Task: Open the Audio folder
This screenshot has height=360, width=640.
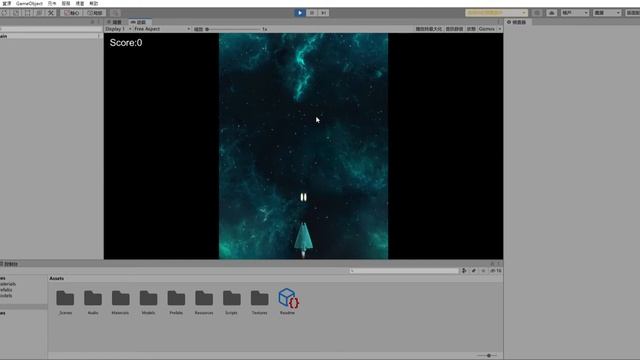Action: (x=93, y=302)
